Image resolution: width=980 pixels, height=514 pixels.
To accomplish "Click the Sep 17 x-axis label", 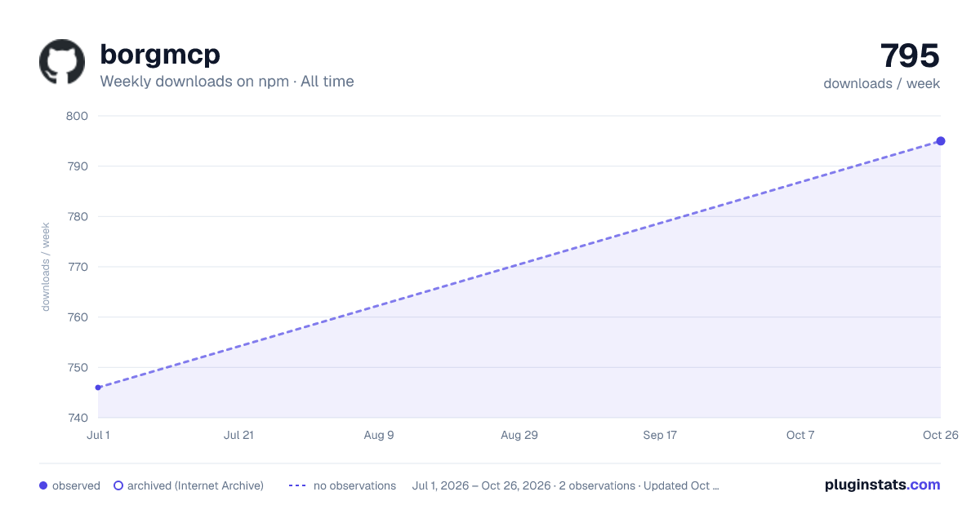I will point(660,435).
